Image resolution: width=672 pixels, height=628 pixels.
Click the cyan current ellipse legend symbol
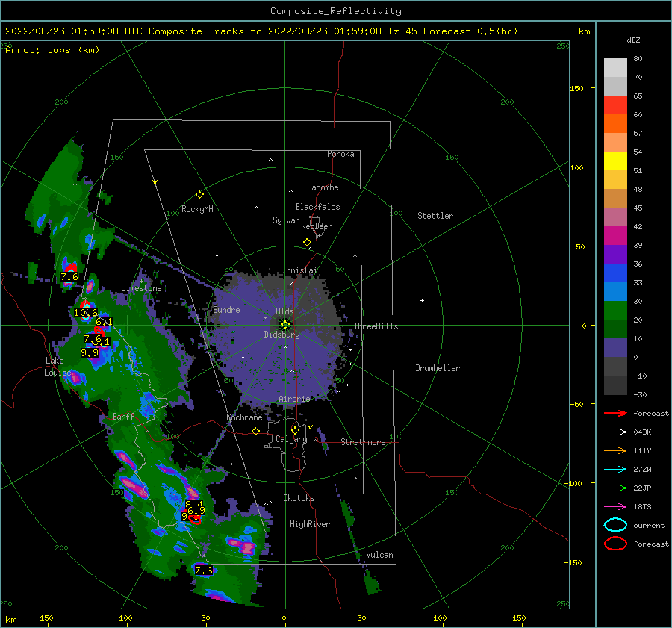615,525
